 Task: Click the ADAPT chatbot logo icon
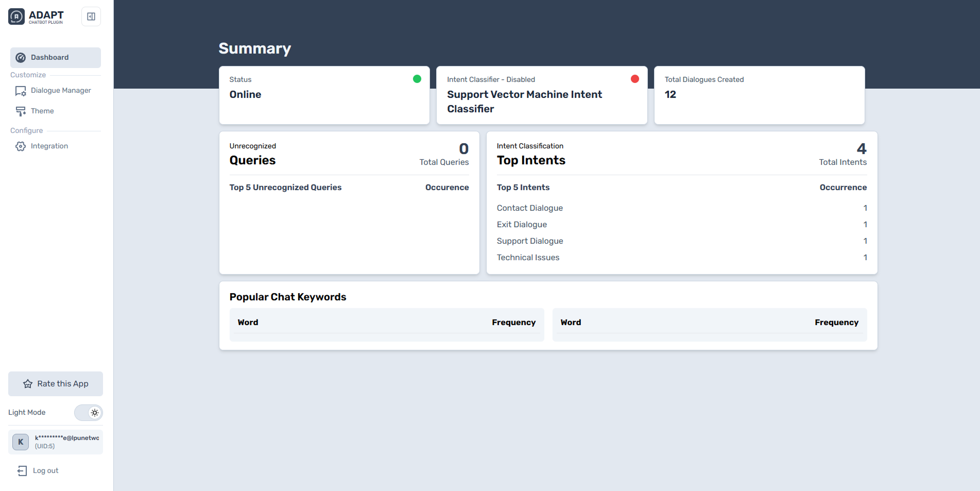16,16
